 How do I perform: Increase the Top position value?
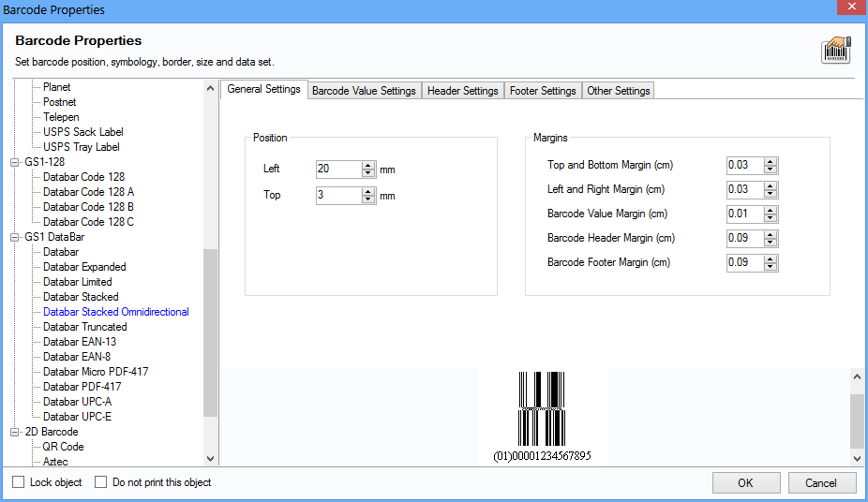(368, 191)
